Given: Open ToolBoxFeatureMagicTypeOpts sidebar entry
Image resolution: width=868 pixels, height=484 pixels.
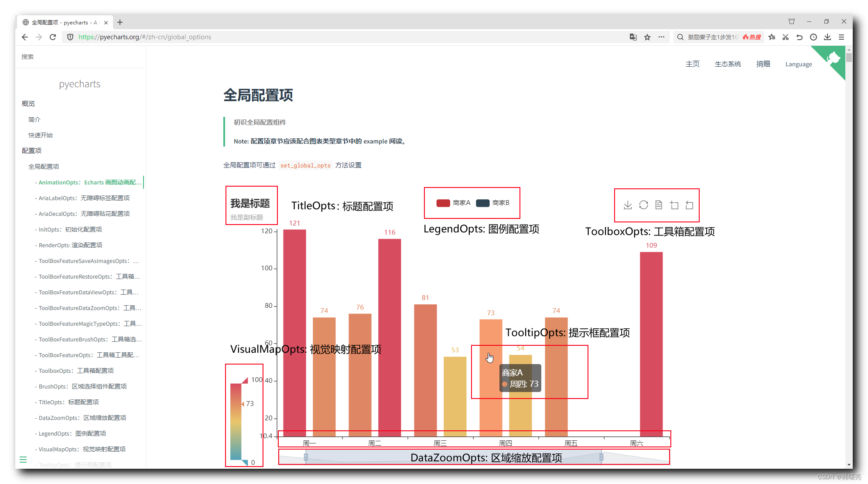Looking at the screenshot, I should point(88,324).
